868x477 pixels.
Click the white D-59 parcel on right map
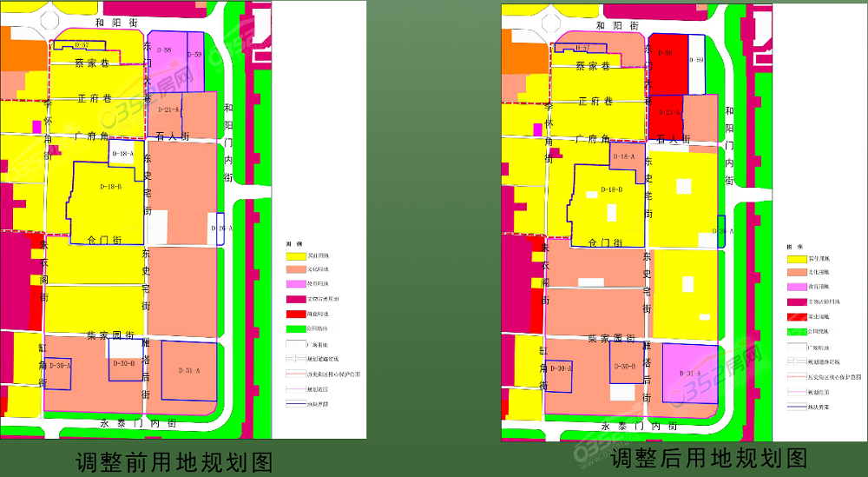pos(698,63)
